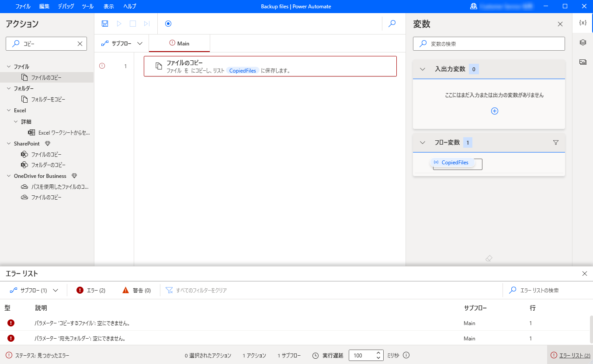Viewport: 593px width, 364px height.
Task: Click the run next action icon
Action: (146, 23)
